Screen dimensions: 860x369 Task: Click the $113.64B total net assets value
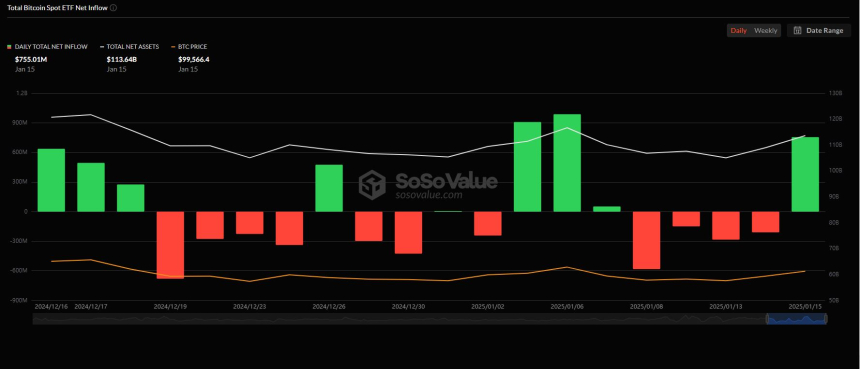(122, 60)
